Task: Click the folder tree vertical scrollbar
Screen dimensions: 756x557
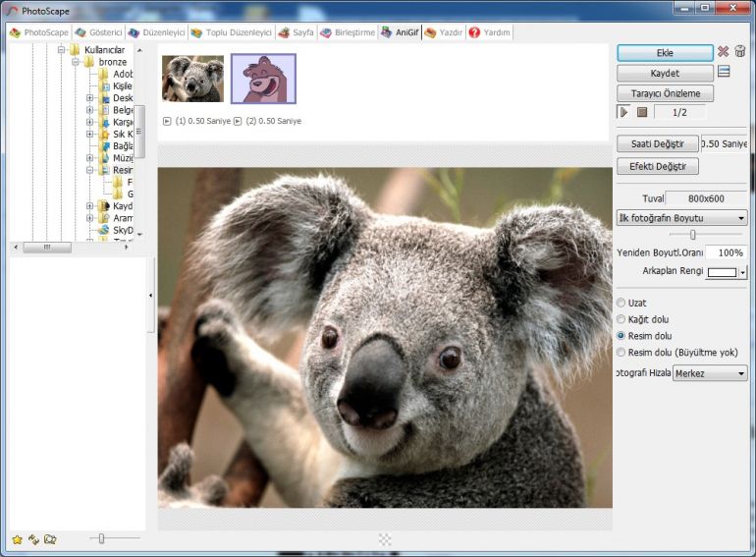Action: click(x=139, y=132)
